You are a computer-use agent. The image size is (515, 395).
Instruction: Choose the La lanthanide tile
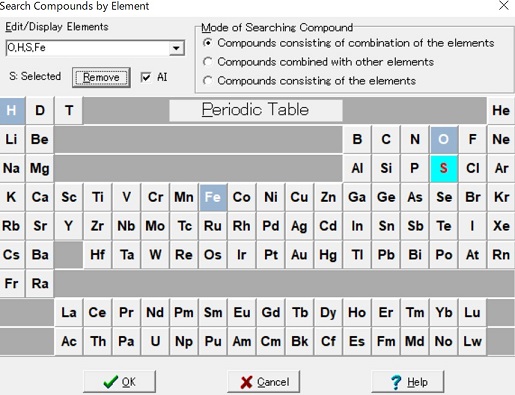69,312
